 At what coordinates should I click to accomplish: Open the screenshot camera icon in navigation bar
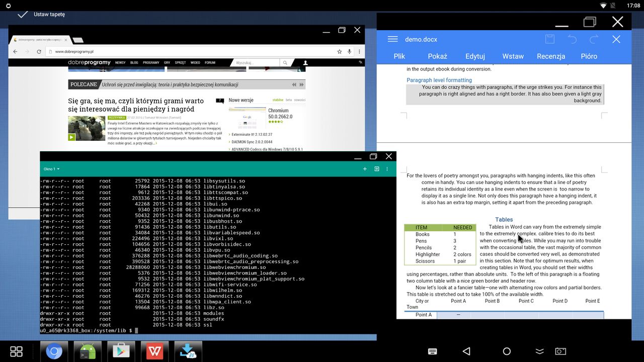pyautogui.click(x=560, y=351)
